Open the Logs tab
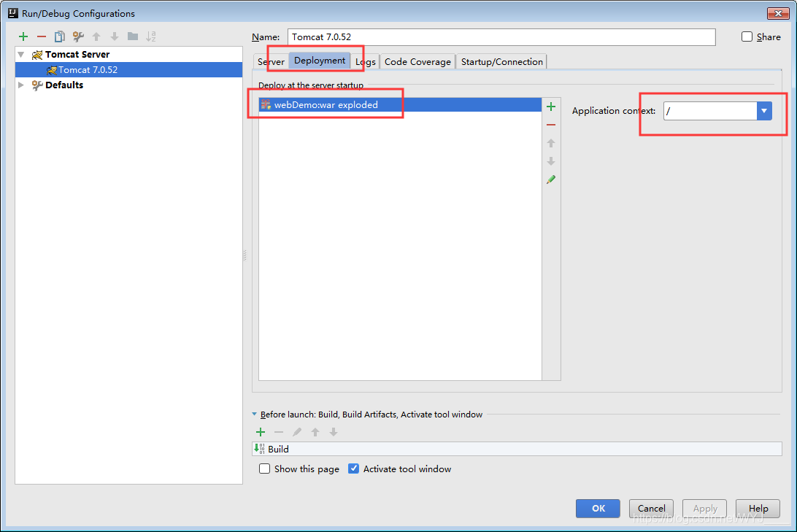 click(366, 61)
